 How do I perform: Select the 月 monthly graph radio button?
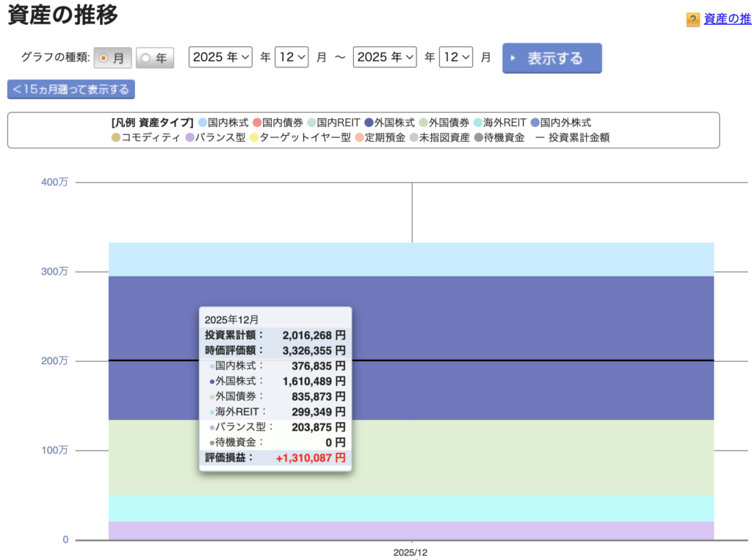[113, 57]
